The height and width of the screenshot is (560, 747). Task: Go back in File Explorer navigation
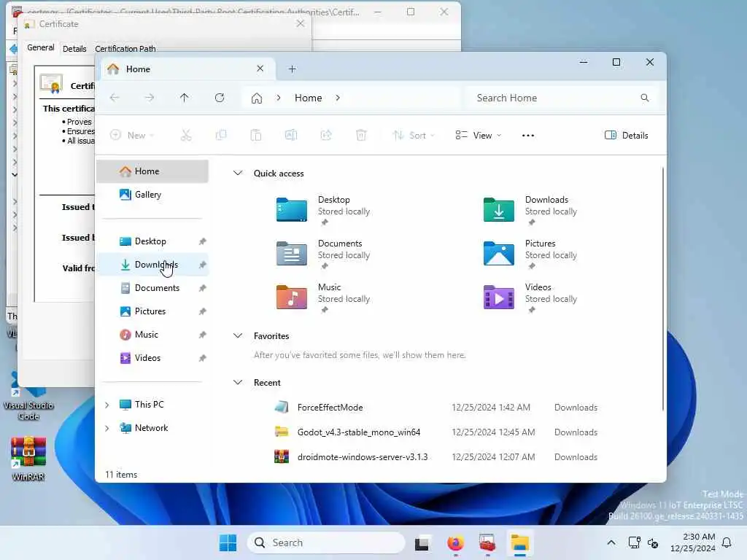coord(115,98)
